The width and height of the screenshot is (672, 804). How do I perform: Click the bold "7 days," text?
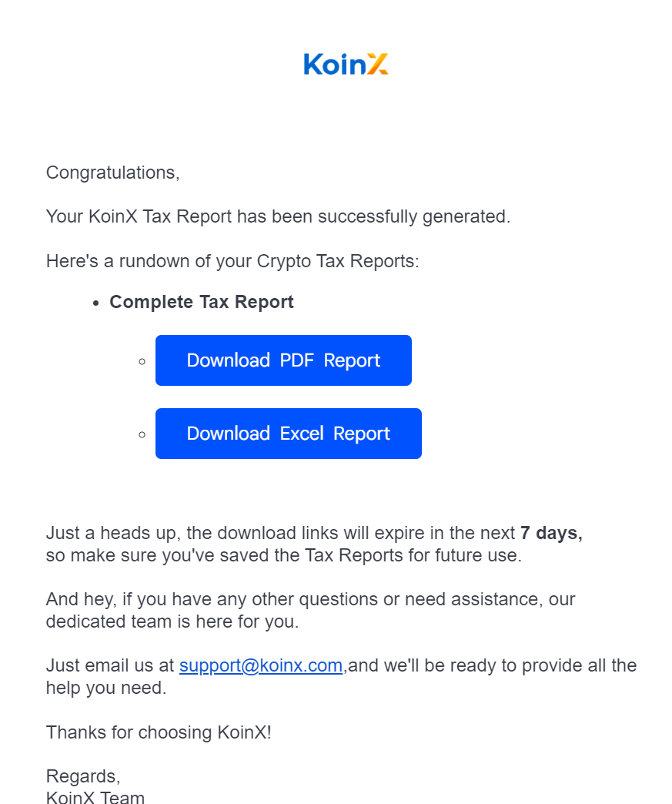[551, 533]
